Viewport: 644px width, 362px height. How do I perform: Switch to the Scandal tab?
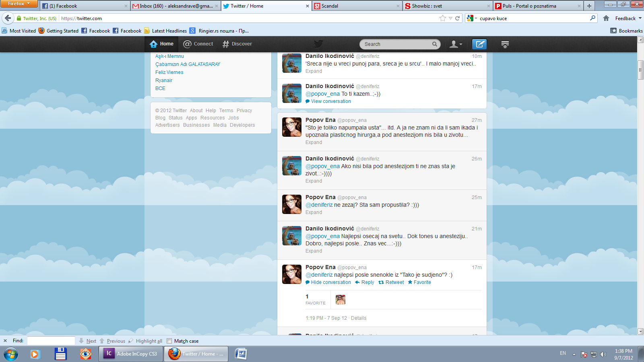[x=357, y=6]
